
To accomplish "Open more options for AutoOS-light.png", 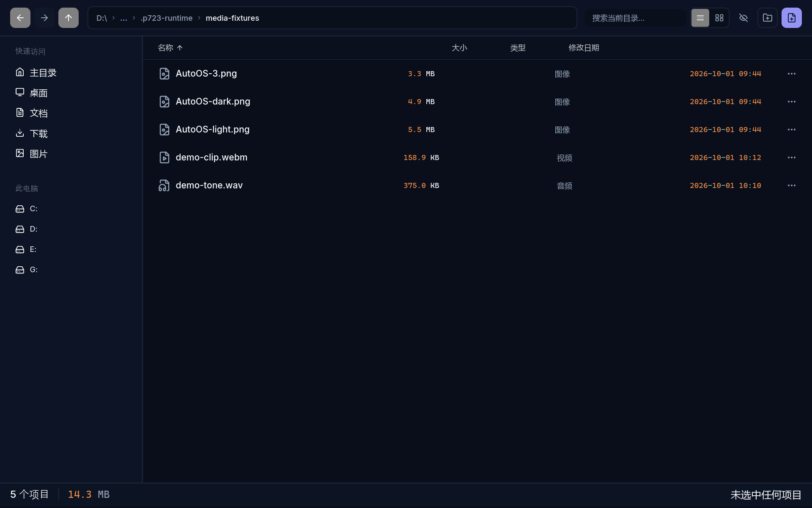I will click(x=792, y=130).
